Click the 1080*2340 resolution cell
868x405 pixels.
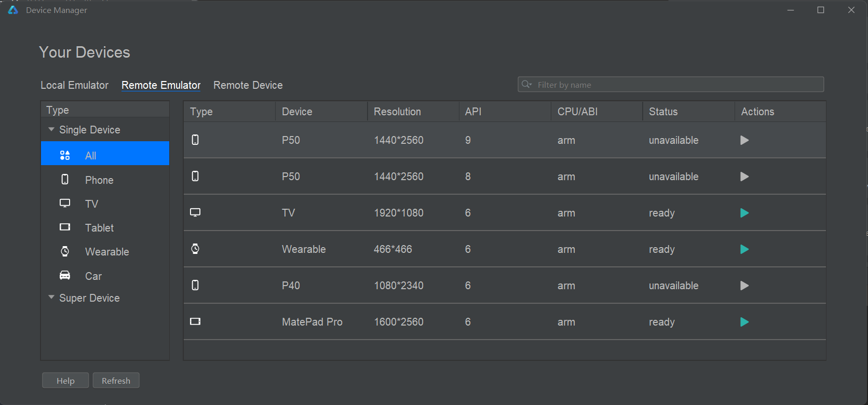pyautogui.click(x=399, y=286)
